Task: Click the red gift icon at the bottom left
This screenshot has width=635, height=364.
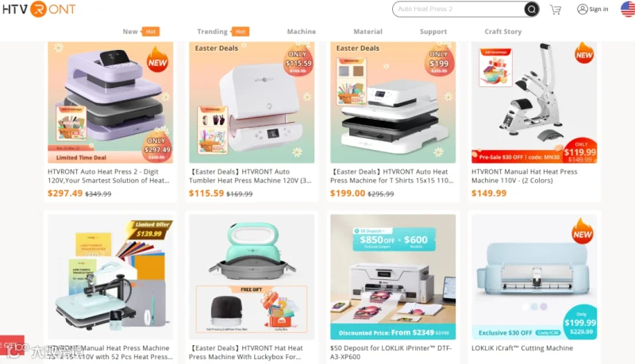Action: (12, 346)
